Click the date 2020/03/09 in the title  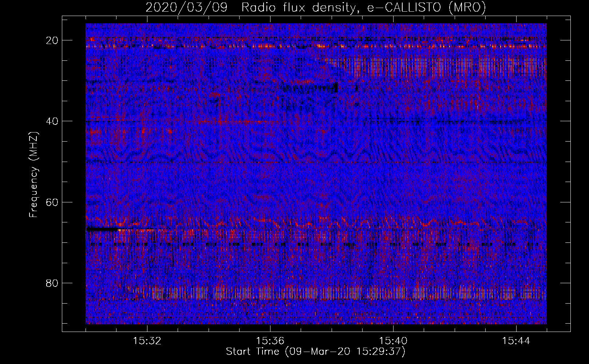tap(186, 7)
